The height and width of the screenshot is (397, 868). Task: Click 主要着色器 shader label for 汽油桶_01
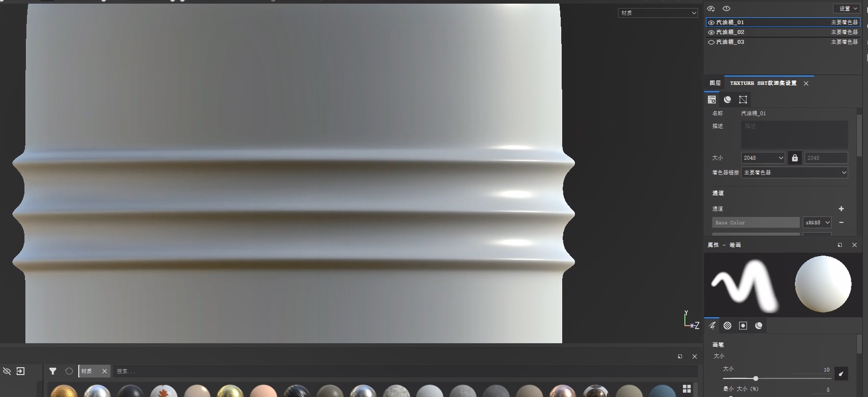point(844,22)
